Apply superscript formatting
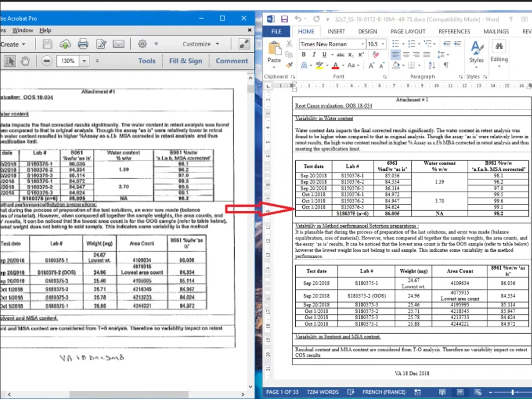 (361, 55)
